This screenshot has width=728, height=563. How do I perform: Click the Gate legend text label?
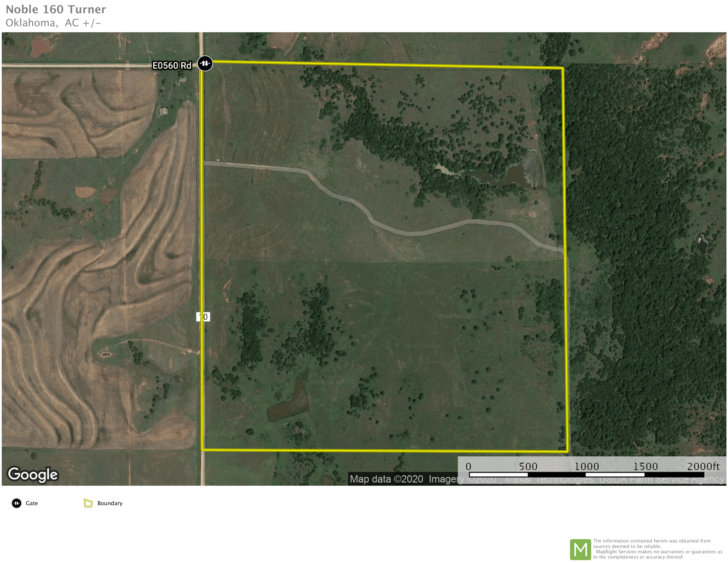click(32, 503)
